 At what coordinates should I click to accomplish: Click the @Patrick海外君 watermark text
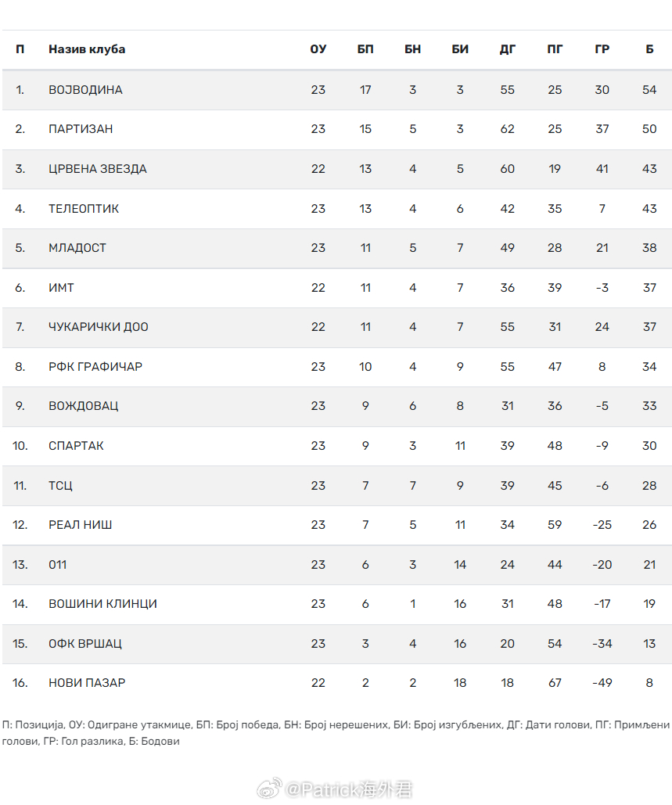(x=348, y=789)
